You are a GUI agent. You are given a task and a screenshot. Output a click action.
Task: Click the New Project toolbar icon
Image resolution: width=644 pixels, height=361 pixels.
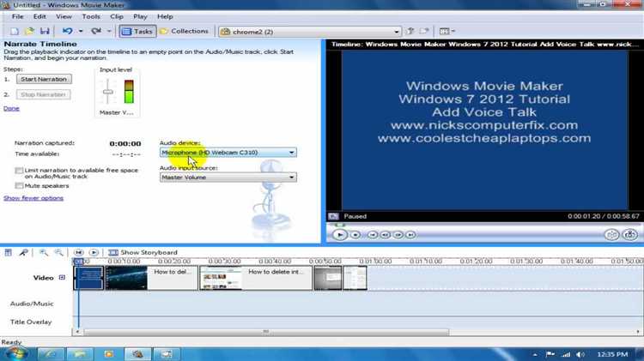[x=14, y=31]
